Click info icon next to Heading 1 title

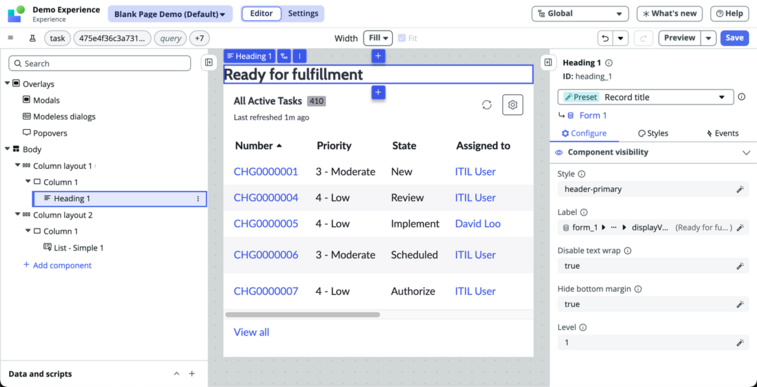(x=609, y=63)
